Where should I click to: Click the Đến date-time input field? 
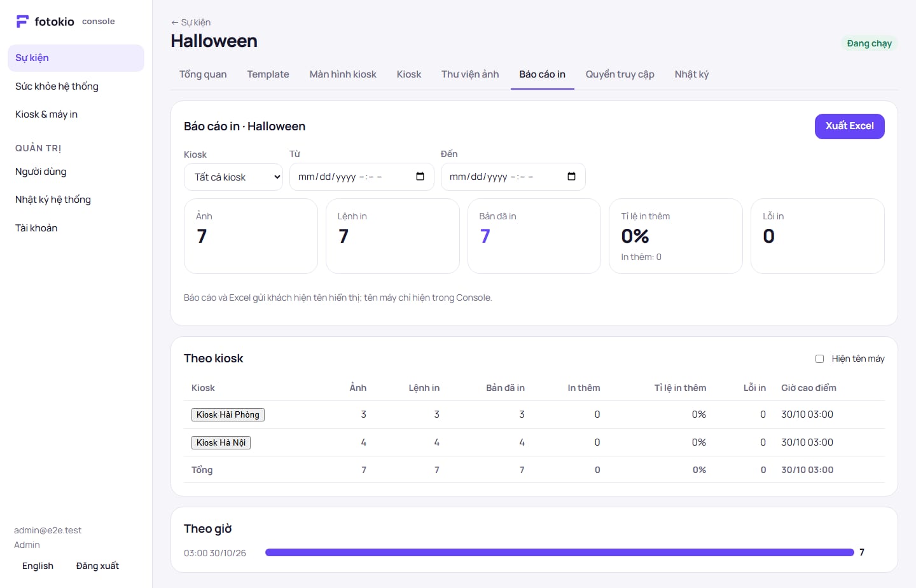(x=513, y=177)
